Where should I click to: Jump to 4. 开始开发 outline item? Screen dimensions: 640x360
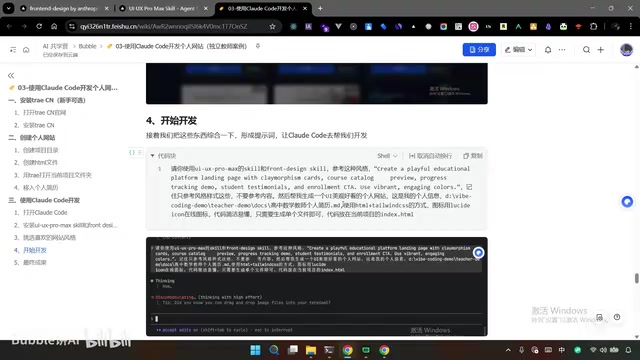[31, 250]
